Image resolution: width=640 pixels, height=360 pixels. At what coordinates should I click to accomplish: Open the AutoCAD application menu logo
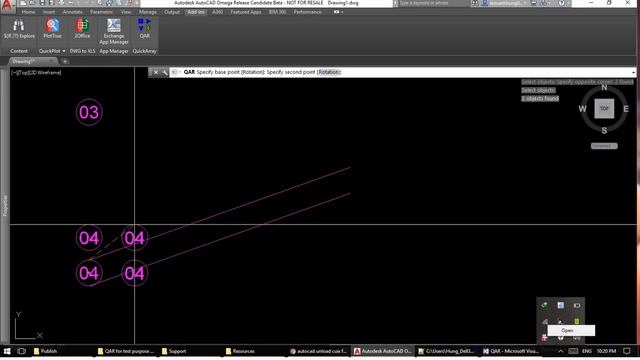tap(7, 5)
